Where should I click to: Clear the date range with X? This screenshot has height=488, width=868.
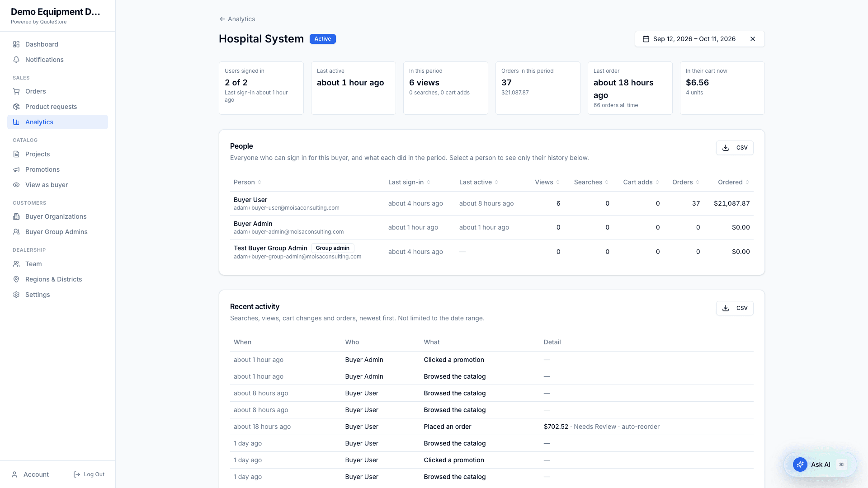[x=753, y=39]
